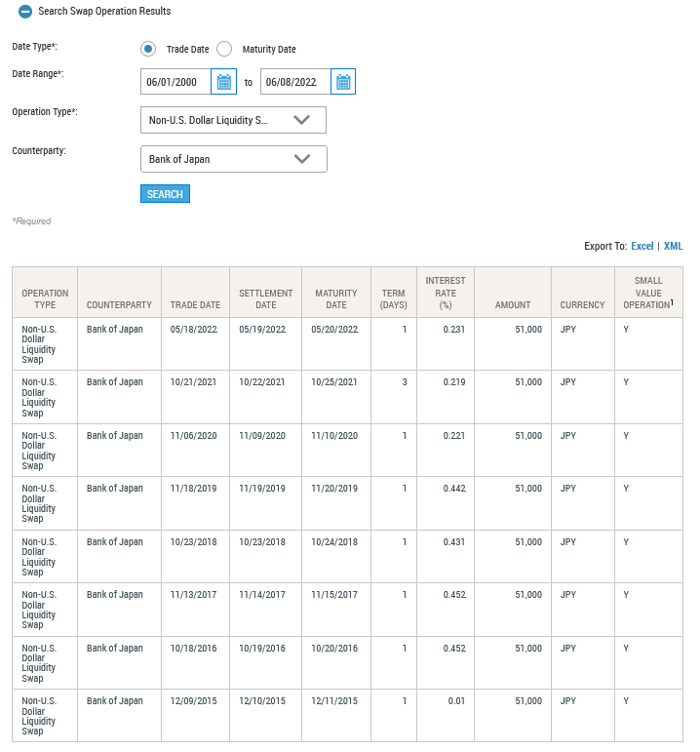Click the end date field 06/08/2022
Image resolution: width=700 pixels, height=752 pixels.
coord(295,82)
